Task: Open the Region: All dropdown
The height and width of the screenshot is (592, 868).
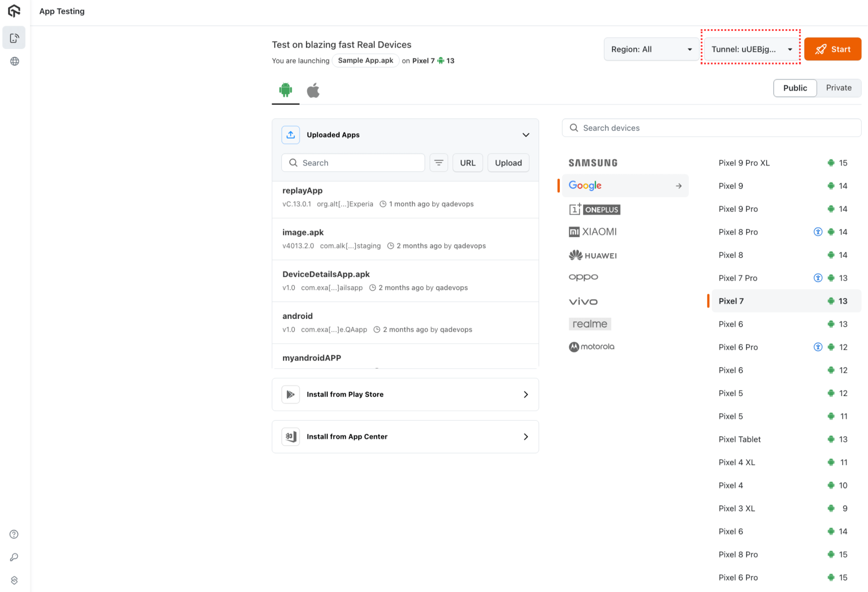Action: (x=651, y=49)
